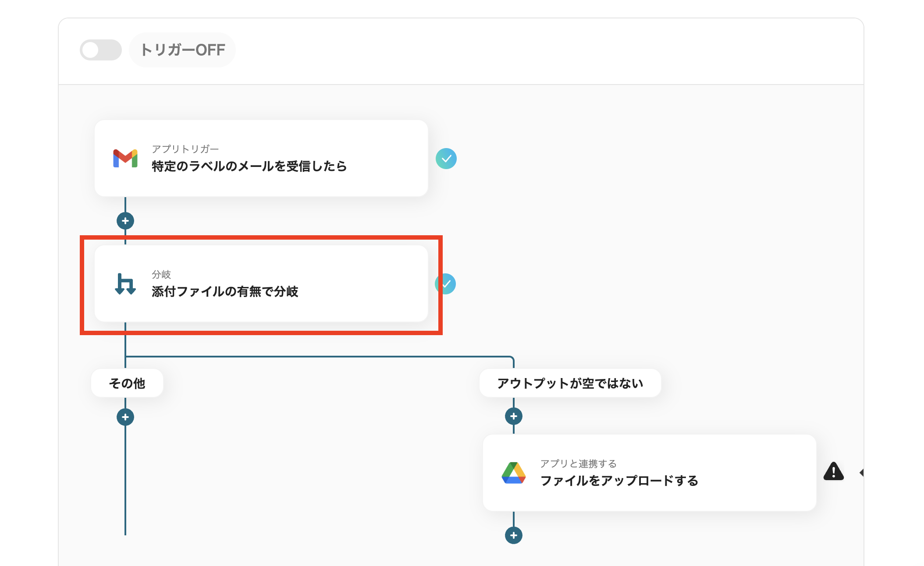Screen dimensions: 924x566
Task: Click the アプリトリガー label text
Action: click(x=185, y=149)
